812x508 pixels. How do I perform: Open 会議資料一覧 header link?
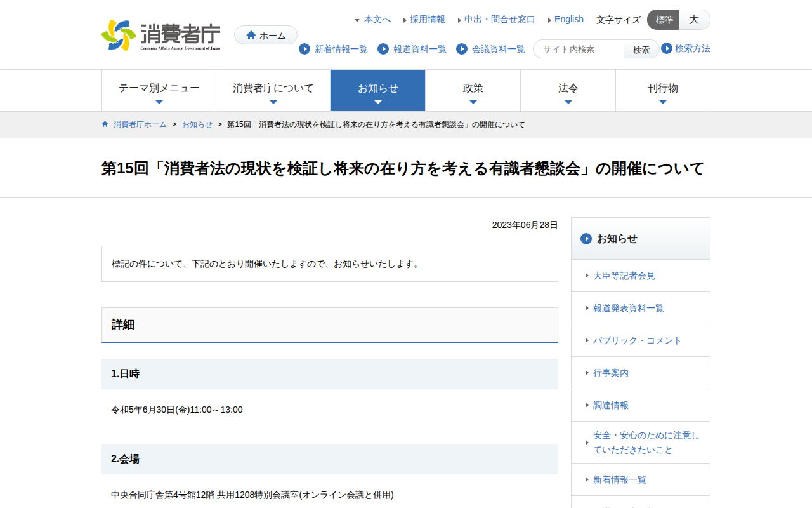pos(499,49)
